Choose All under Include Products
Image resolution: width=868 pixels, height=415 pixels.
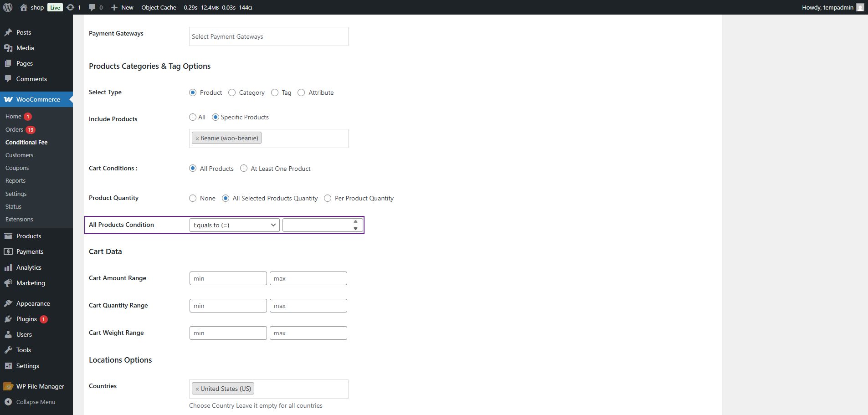point(193,117)
